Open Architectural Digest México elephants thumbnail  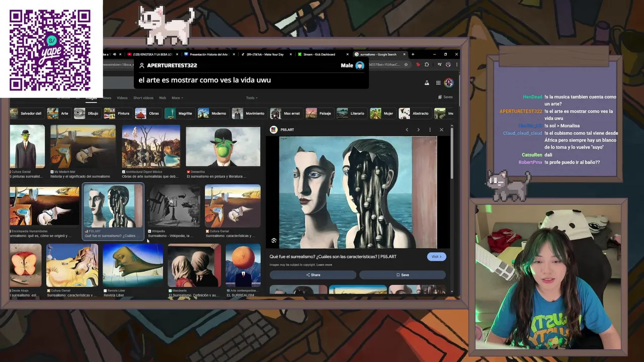click(151, 146)
